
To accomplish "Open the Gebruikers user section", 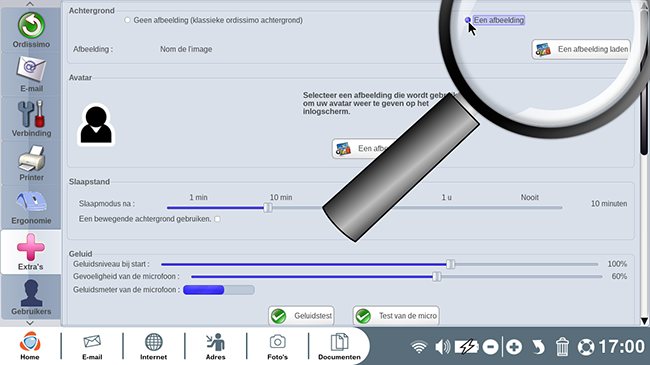I will coord(31,297).
